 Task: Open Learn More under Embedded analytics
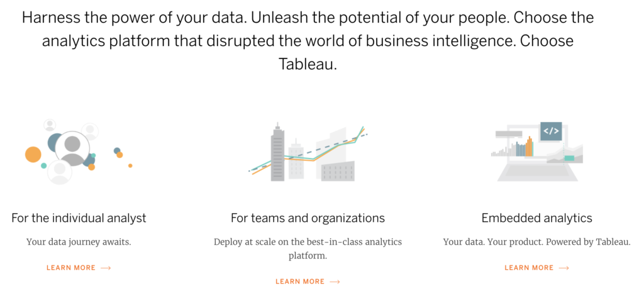tap(529, 268)
